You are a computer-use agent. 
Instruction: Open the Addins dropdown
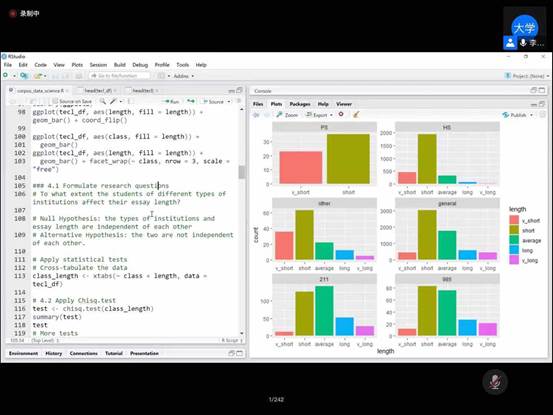pos(184,76)
